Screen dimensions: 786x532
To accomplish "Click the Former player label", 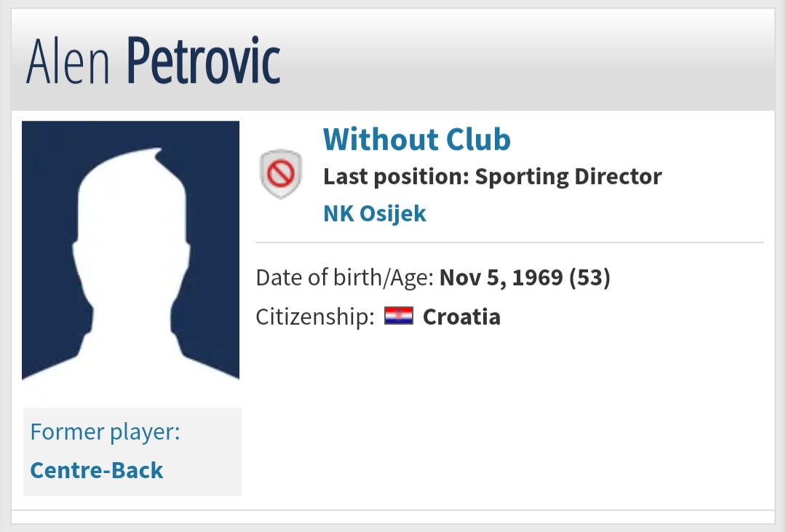I will click(x=105, y=432).
